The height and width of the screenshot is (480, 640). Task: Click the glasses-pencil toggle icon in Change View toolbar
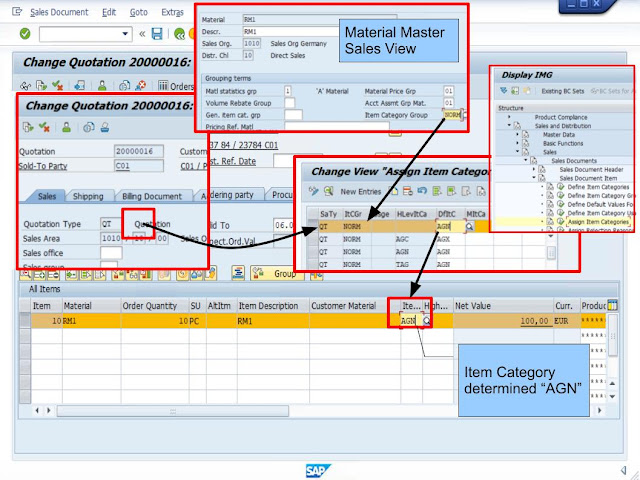(x=313, y=191)
